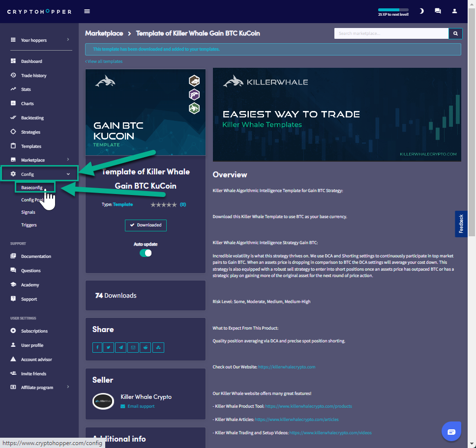
Task: Open the chat messages icon in header
Action: 438,11
